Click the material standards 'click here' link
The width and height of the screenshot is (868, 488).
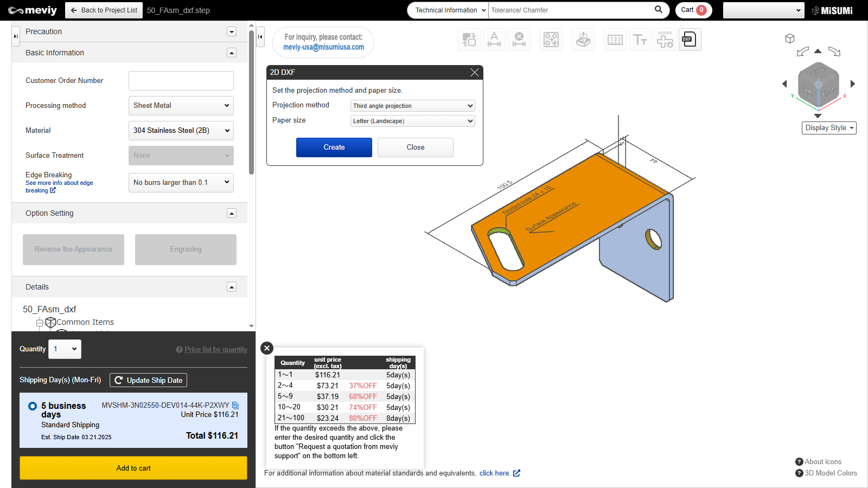[x=500, y=473]
